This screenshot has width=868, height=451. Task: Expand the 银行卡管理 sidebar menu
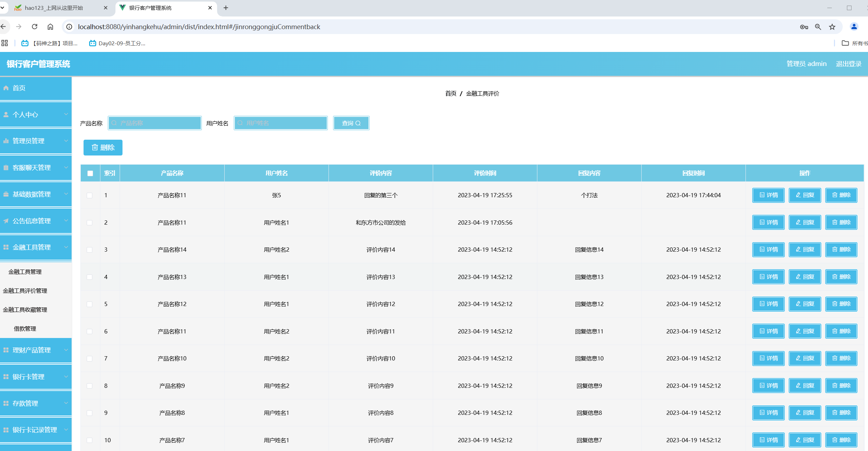(x=36, y=377)
